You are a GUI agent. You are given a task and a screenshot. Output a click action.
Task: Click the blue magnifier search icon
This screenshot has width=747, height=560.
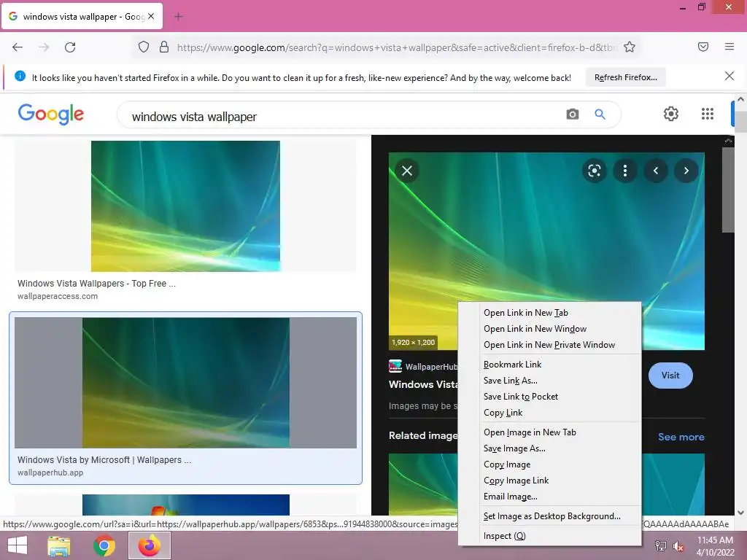click(600, 114)
